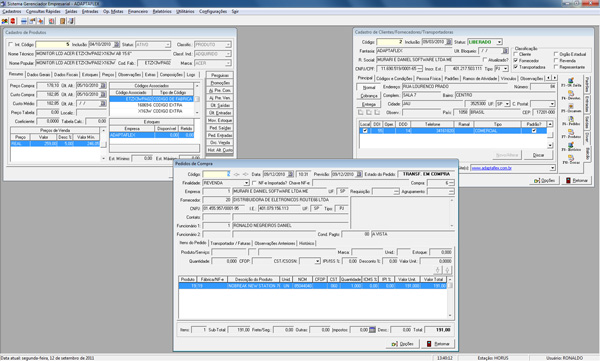600x361 pixels.
Task: Click the printer icon in the main toolbar
Action: tap(24, 21)
